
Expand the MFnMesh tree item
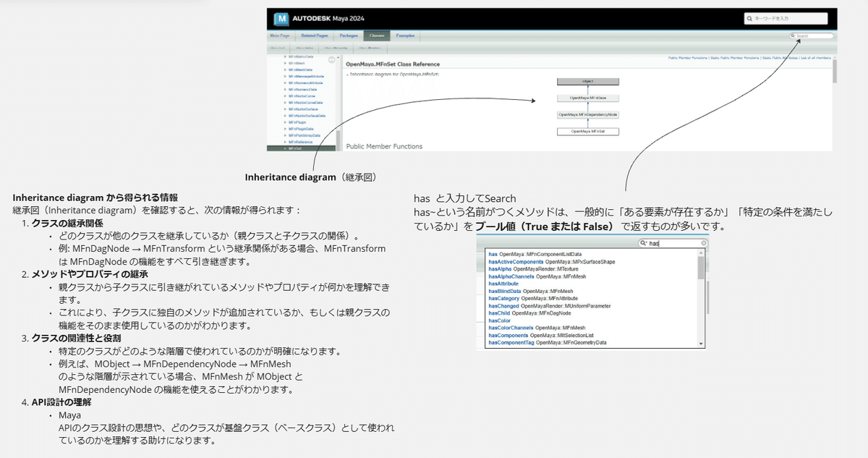pos(285,63)
